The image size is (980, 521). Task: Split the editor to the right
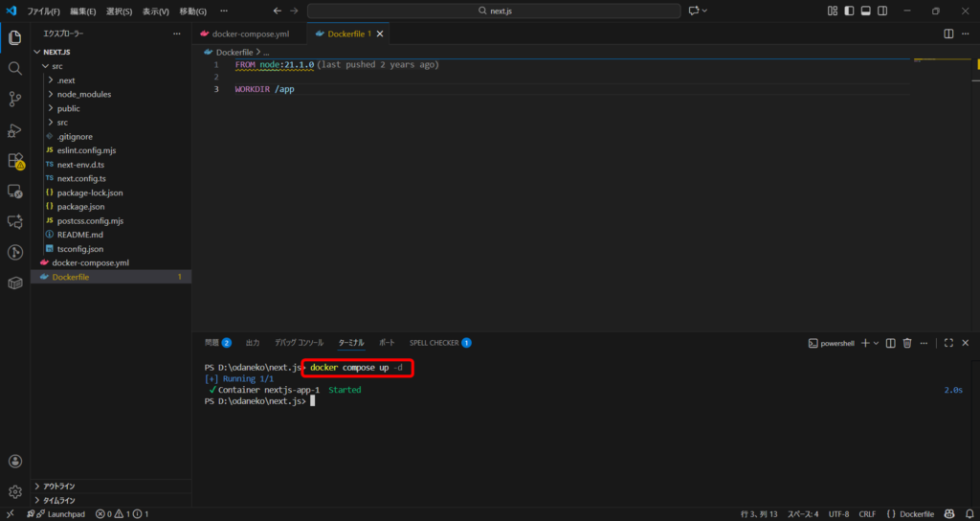coord(948,34)
